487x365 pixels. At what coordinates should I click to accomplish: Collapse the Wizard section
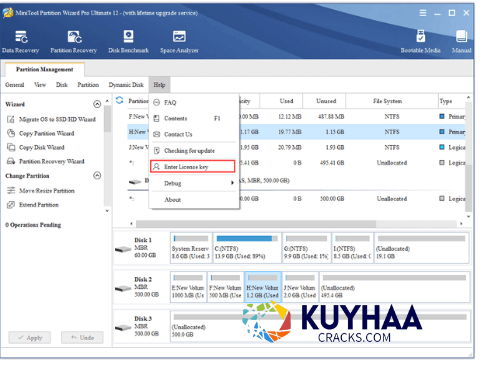[97, 104]
